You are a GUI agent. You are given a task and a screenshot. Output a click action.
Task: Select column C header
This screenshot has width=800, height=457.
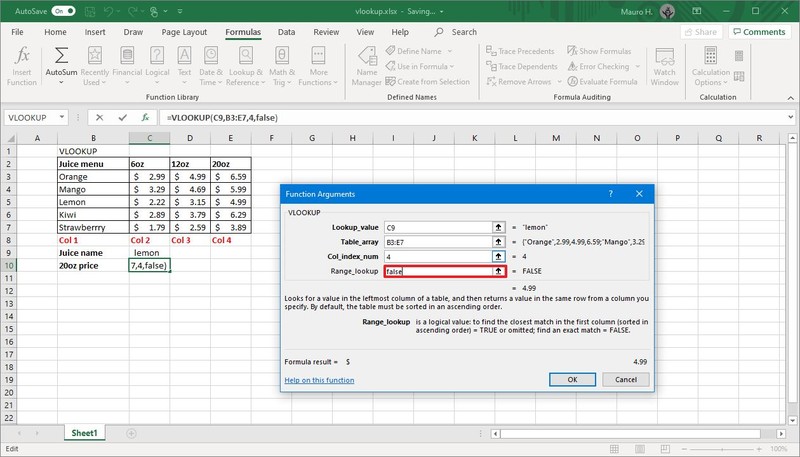[x=149, y=138]
